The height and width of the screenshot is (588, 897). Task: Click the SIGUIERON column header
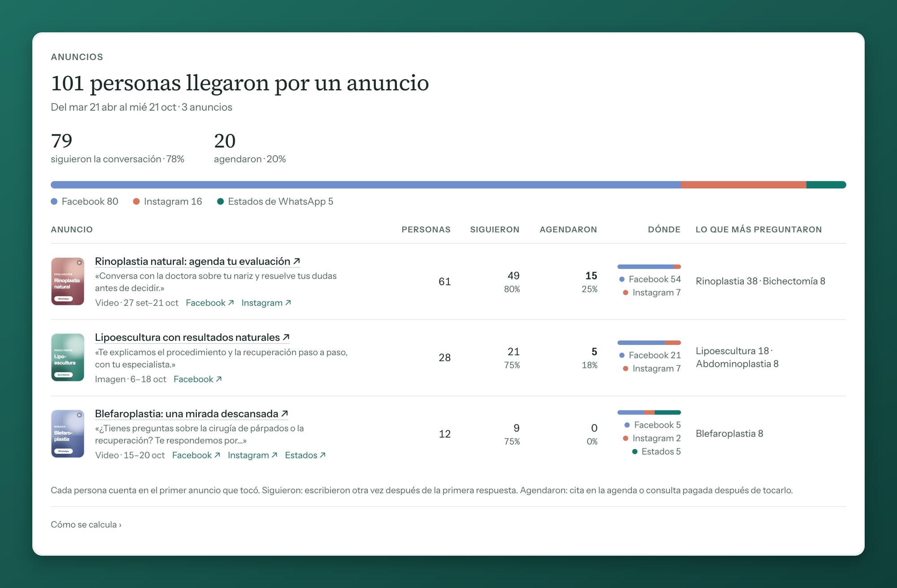tap(495, 230)
